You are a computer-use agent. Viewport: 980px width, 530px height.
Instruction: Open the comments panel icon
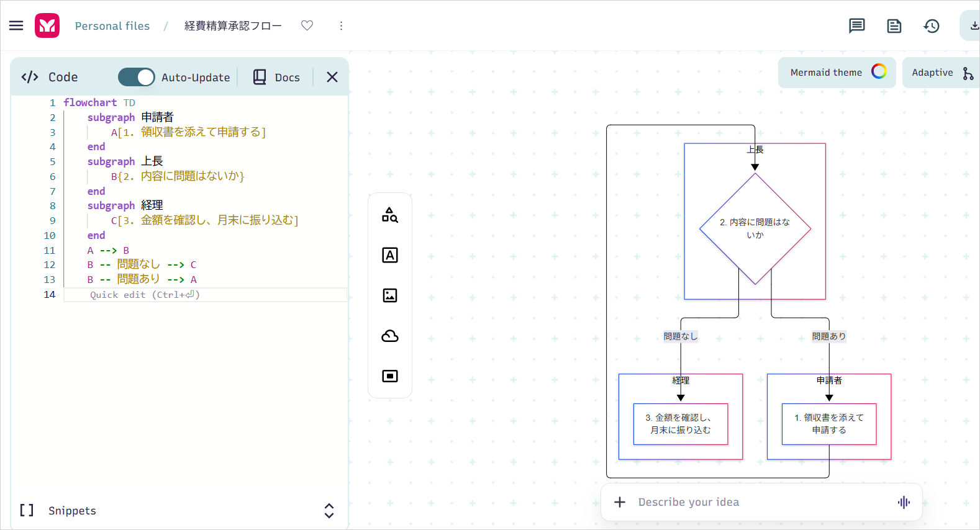857,25
